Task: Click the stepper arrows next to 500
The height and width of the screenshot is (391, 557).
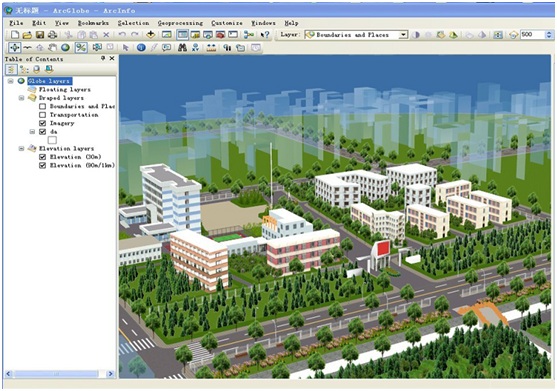Action: [549, 35]
